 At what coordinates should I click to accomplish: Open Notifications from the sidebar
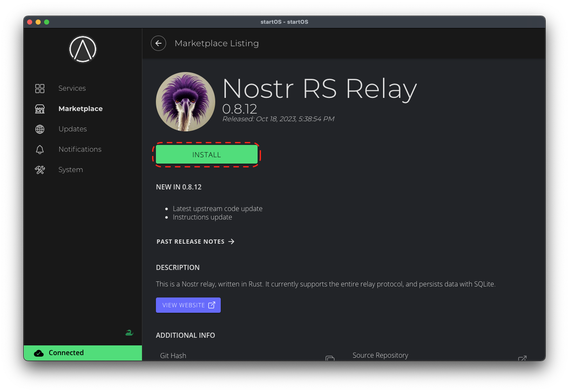coord(80,149)
